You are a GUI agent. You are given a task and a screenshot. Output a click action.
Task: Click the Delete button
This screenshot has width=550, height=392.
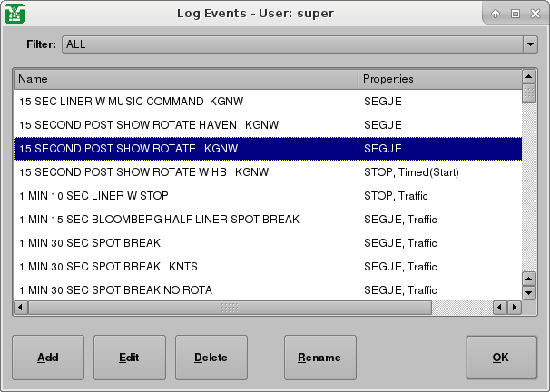(211, 358)
